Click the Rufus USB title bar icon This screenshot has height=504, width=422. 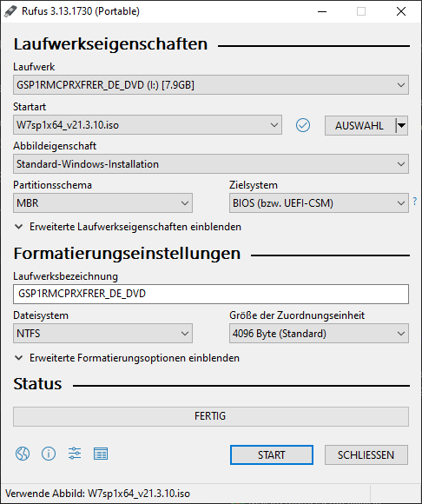pyautogui.click(x=10, y=11)
